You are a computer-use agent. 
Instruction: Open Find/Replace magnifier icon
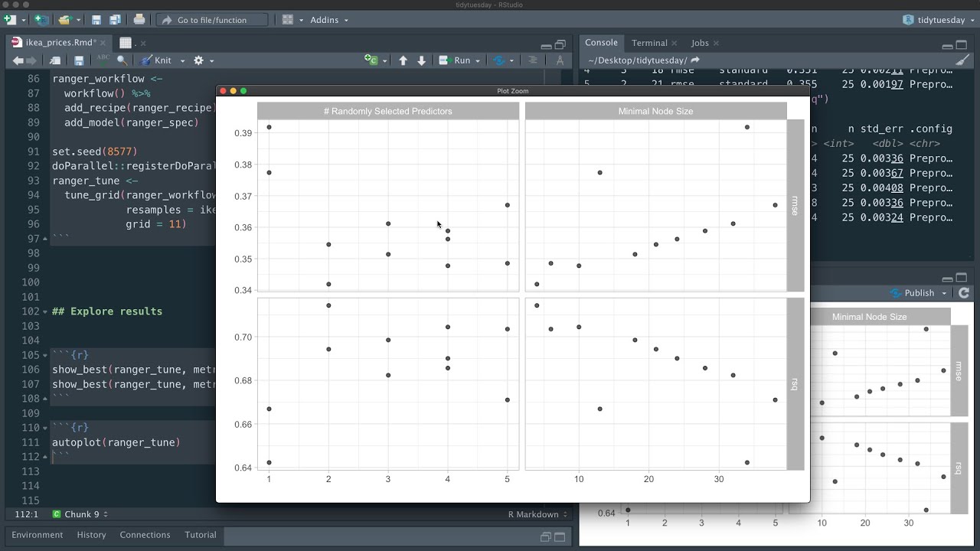(122, 60)
